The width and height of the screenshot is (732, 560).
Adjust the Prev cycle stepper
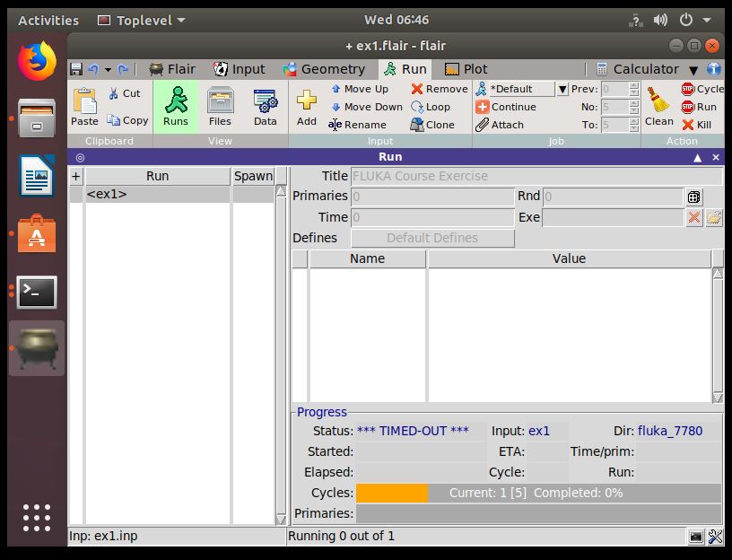point(633,89)
